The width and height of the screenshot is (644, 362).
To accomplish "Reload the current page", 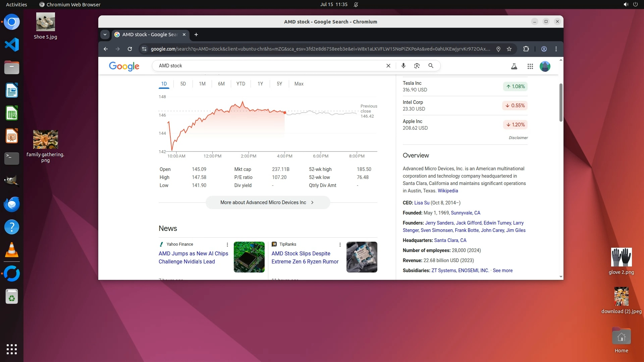I will tap(130, 49).
